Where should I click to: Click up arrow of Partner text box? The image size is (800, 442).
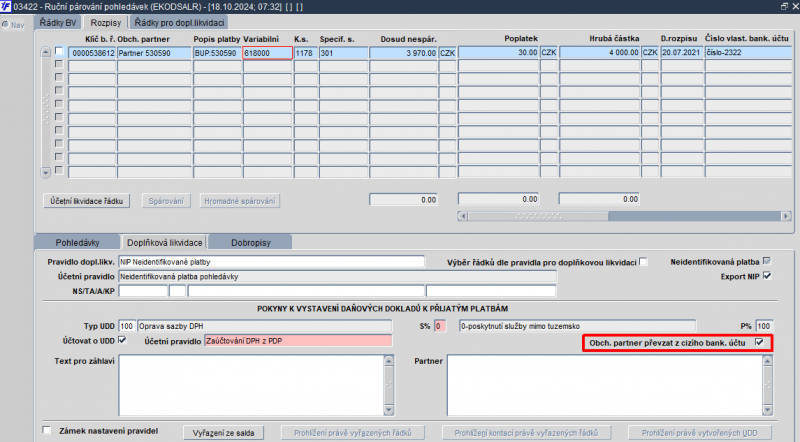(x=767, y=360)
